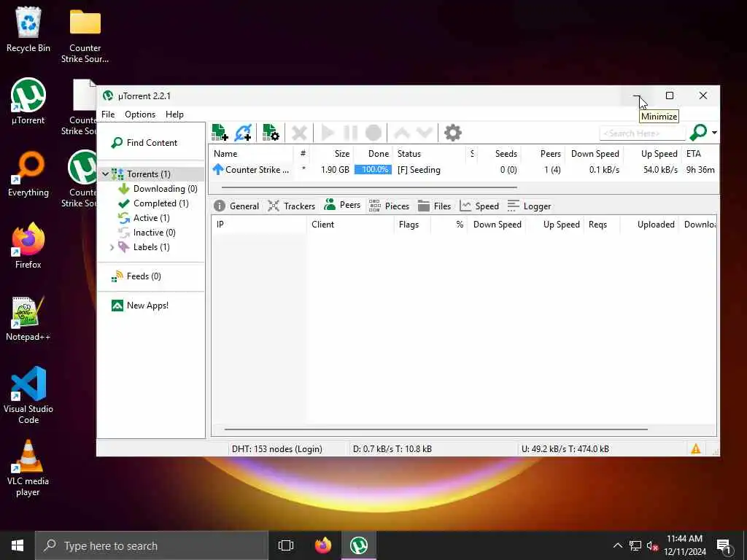Click the download speed status entry

(392, 448)
